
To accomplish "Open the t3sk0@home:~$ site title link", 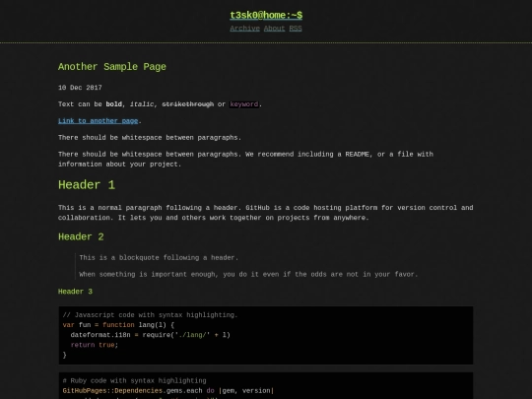I will tap(266, 15).
